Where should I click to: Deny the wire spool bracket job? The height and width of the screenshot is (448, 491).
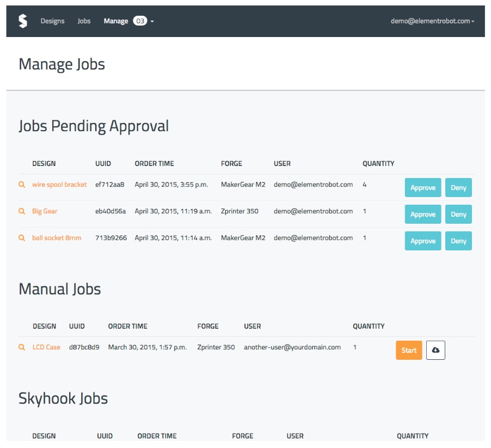click(458, 188)
